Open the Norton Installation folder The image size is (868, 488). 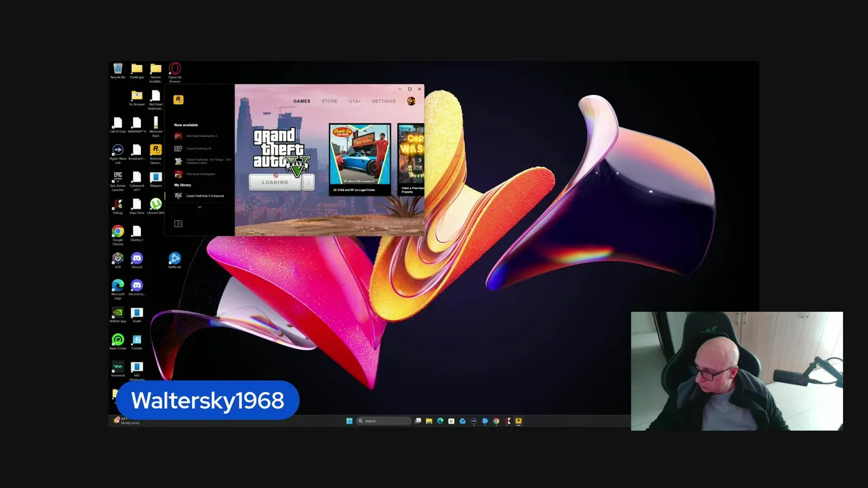156,73
